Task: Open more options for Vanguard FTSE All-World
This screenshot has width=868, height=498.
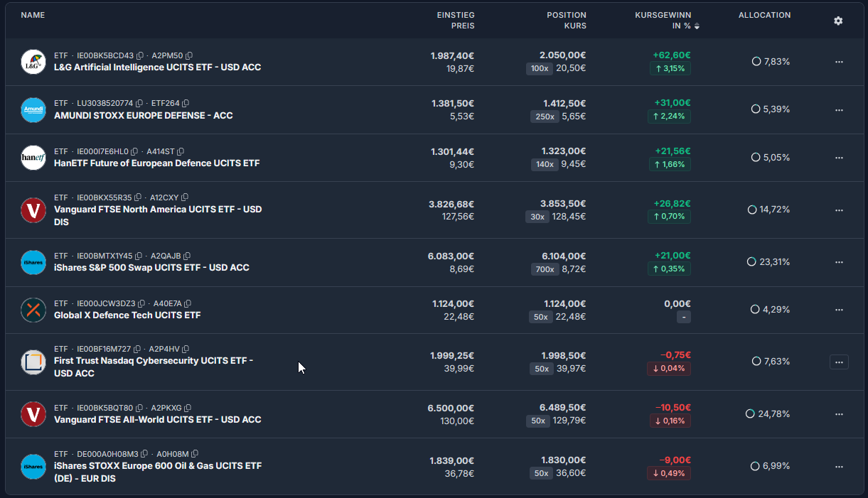Action: 839,414
